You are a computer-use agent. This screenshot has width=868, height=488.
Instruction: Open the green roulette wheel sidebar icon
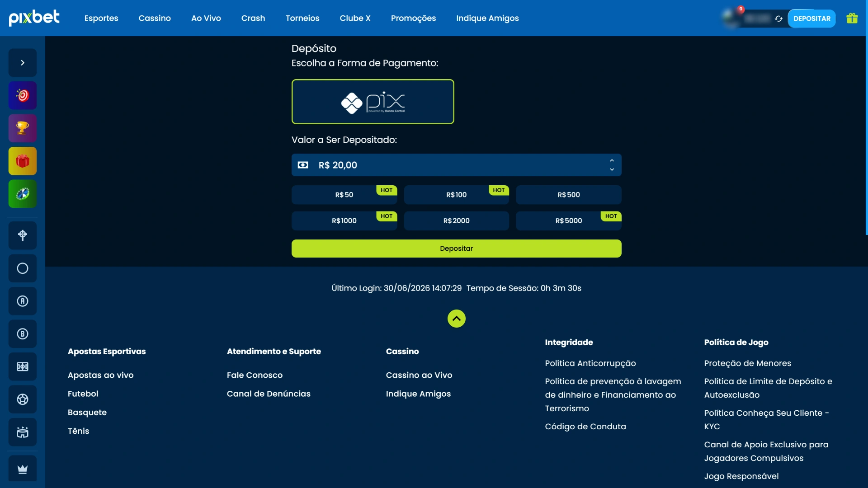point(23,194)
